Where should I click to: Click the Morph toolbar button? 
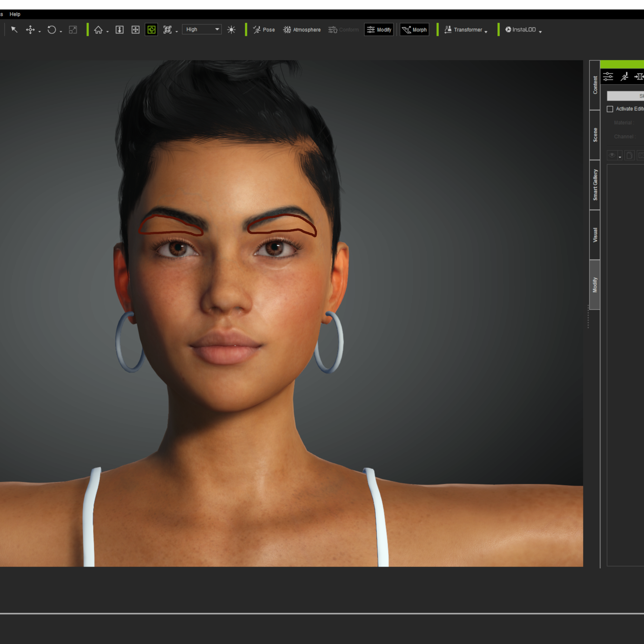point(414,30)
